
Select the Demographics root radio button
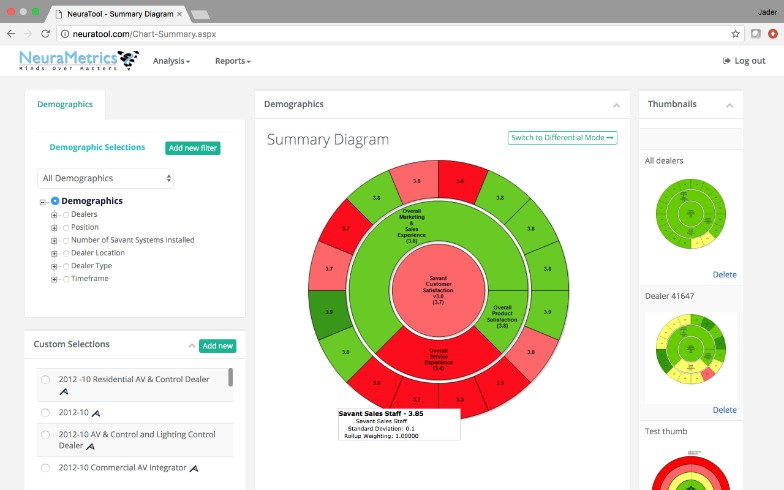(x=55, y=201)
